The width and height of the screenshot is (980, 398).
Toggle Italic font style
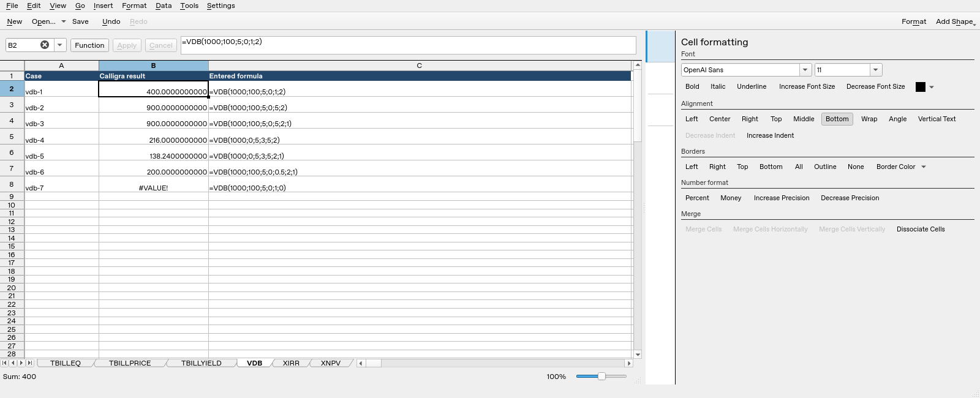tap(718, 86)
